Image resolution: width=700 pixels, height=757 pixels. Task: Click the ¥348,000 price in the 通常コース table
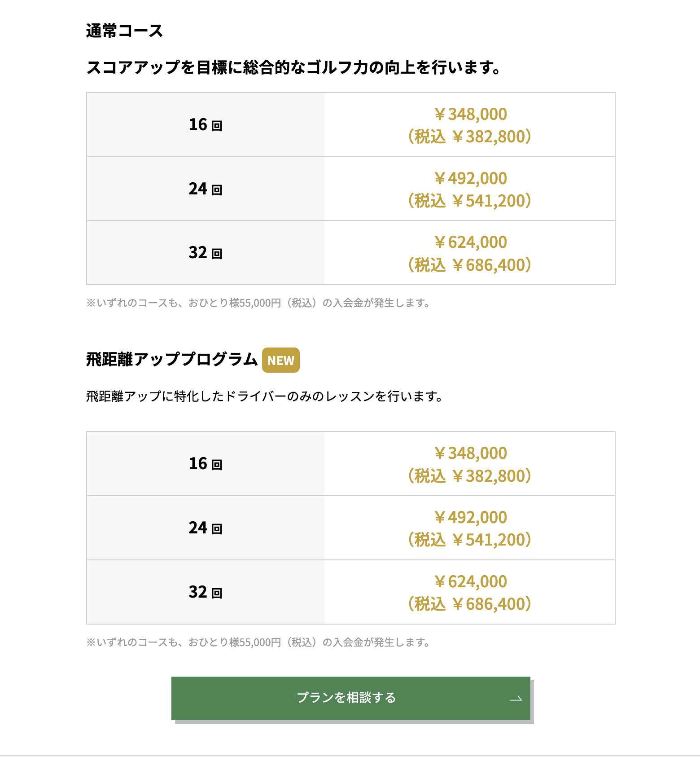click(470, 114)
